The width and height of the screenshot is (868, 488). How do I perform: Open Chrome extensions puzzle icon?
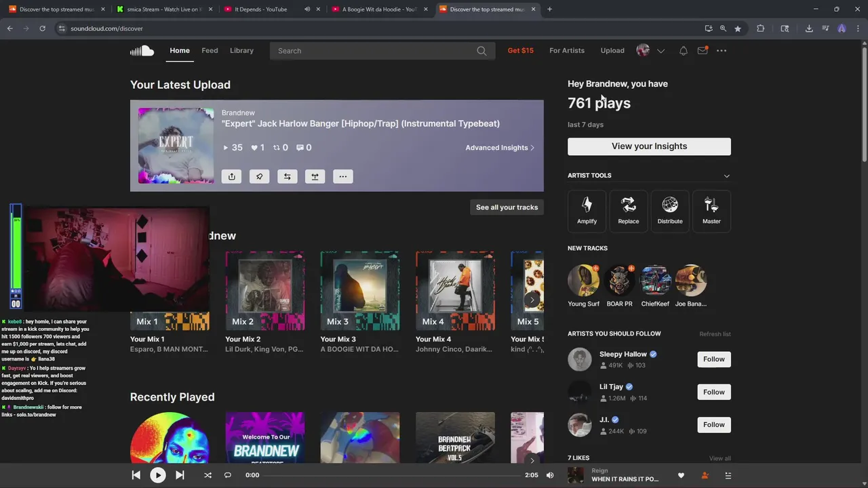pos(760,28)
